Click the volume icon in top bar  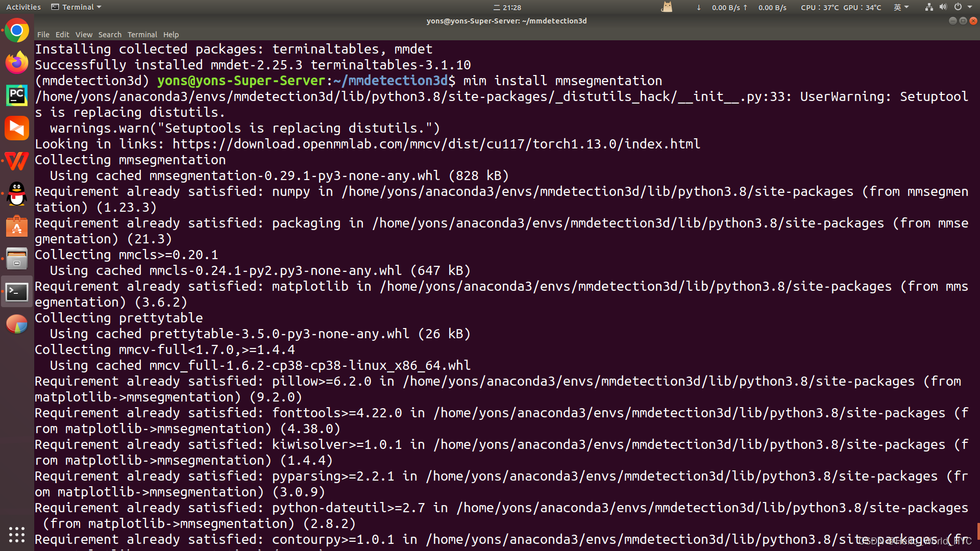[x=943, y=7]
